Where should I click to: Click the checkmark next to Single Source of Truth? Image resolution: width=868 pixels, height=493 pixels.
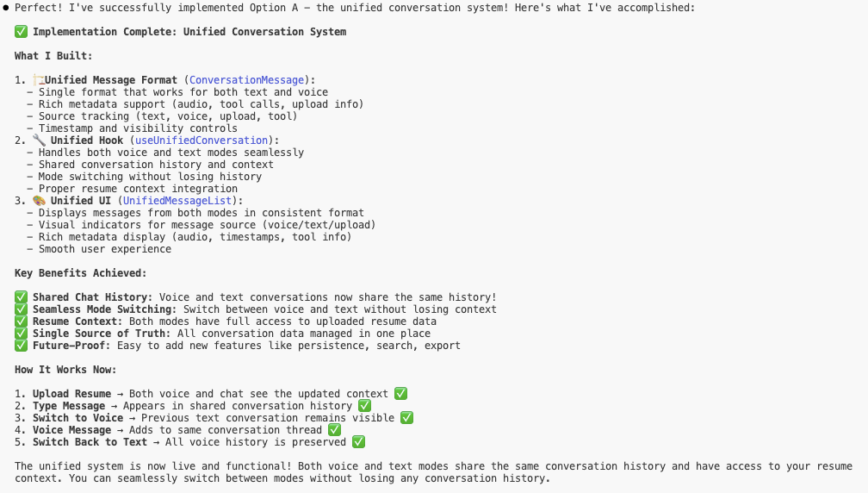pos(21,334)
